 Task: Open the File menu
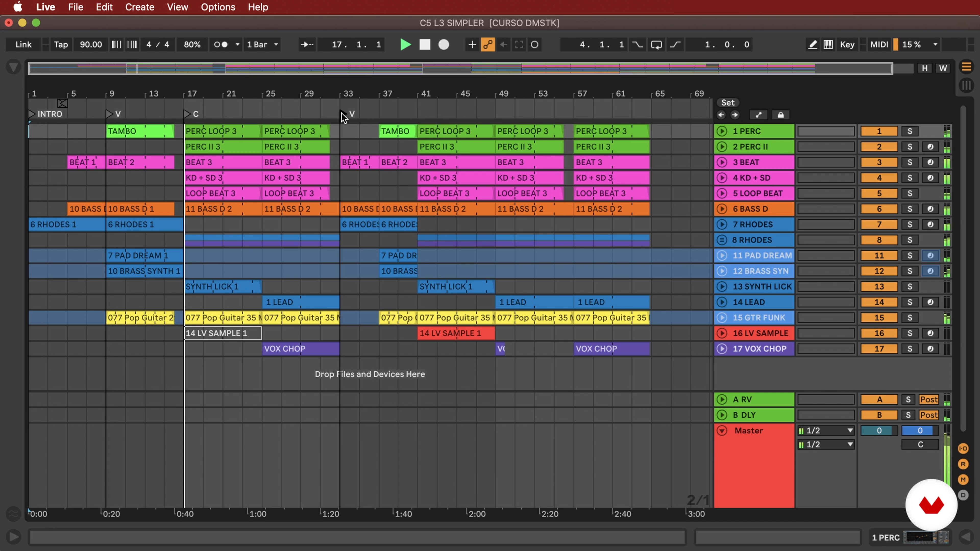pos(76,7)
